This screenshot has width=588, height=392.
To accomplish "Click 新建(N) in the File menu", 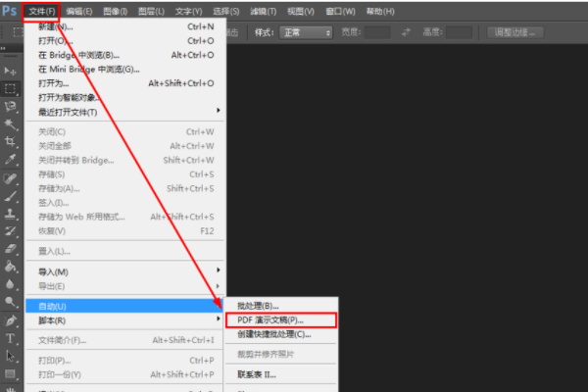I will 57,26.
